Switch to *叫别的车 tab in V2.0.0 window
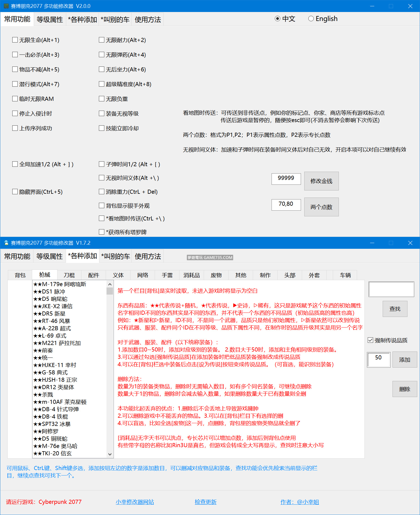Image resolution: width=420 pixels, height=515 pixels. (115, 20)
